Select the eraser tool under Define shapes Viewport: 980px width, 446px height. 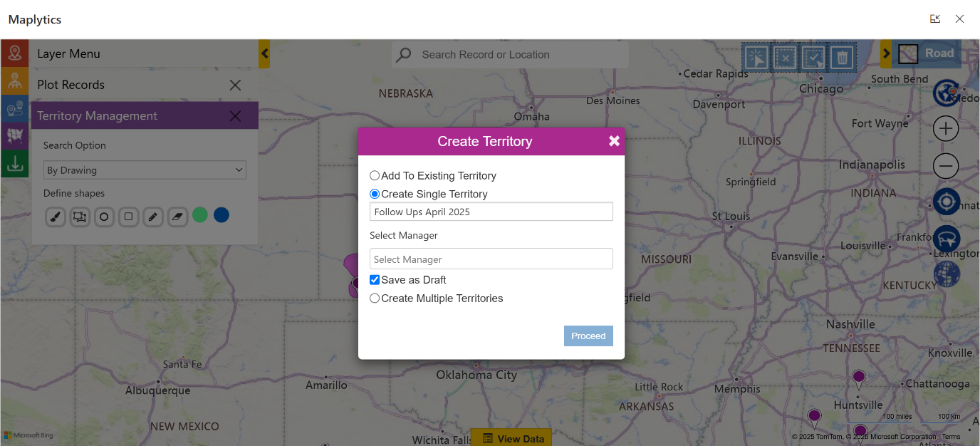177,217
